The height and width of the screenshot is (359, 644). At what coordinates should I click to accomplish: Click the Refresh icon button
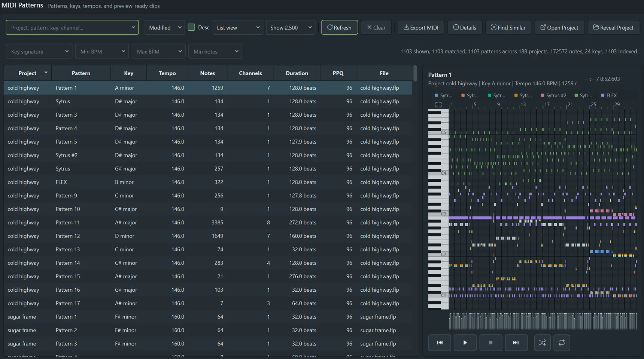pos(339,27)
